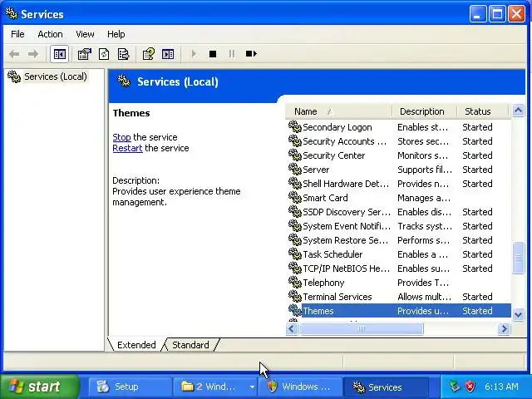
Task: Click the Services taskbar button
Action: tap(385, 387)
